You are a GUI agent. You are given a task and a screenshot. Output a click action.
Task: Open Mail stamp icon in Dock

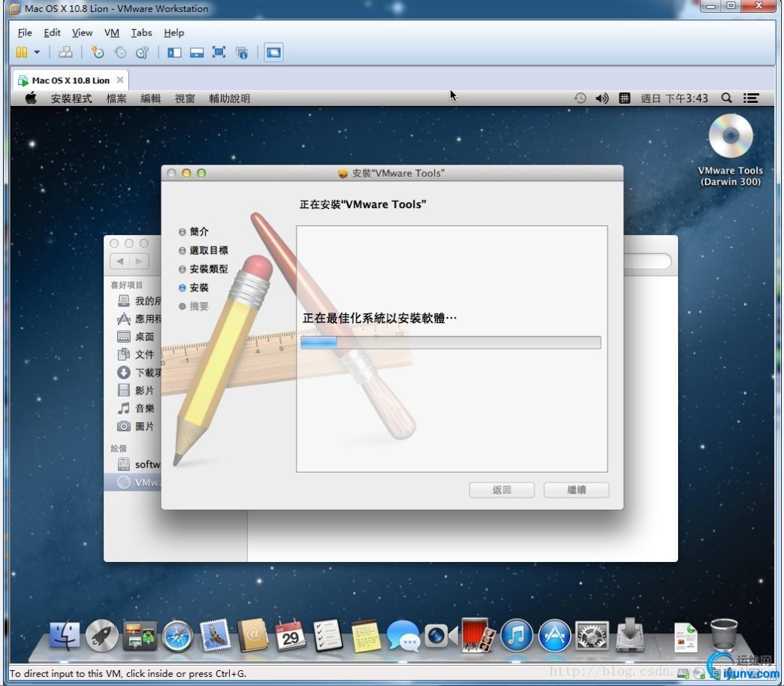(215, 636)
